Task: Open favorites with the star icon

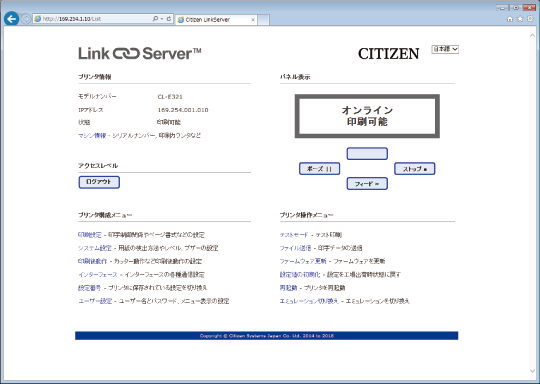Action: coord(520,19)
